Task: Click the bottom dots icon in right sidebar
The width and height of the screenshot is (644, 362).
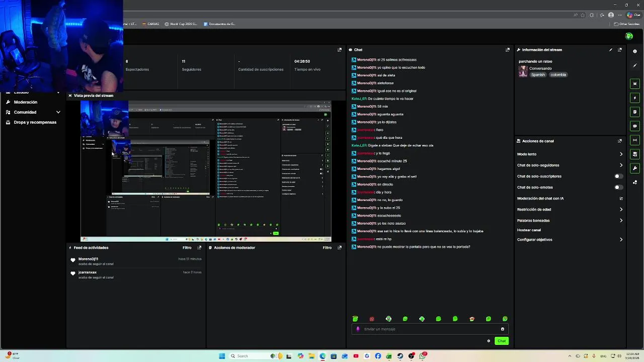Action: tap(635, 182)
